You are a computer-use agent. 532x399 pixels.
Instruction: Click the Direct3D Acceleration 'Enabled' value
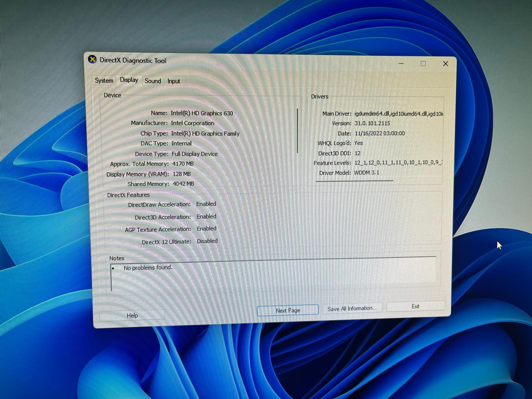pyautogui.click(x=206, y=216)
